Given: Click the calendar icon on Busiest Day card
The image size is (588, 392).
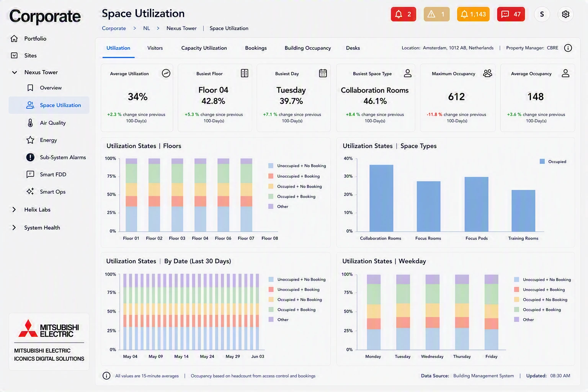Looking at the screenshot, I should [x=323, y=73].
